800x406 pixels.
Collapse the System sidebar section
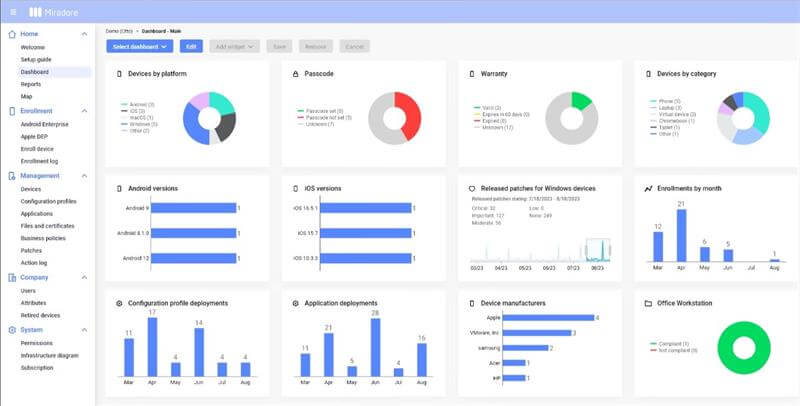pyautogui.click(x=84, y=329)
